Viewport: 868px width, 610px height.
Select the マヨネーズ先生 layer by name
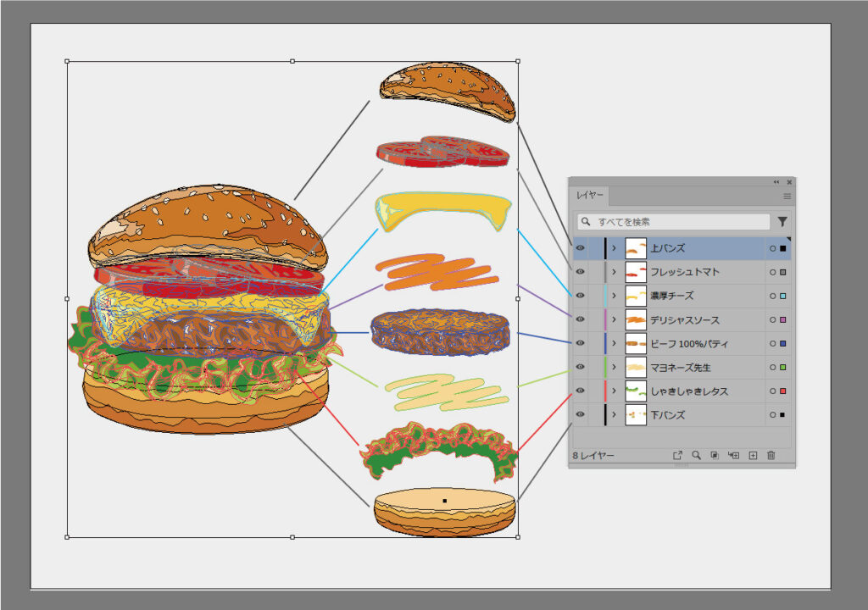(x=680, y=368)
